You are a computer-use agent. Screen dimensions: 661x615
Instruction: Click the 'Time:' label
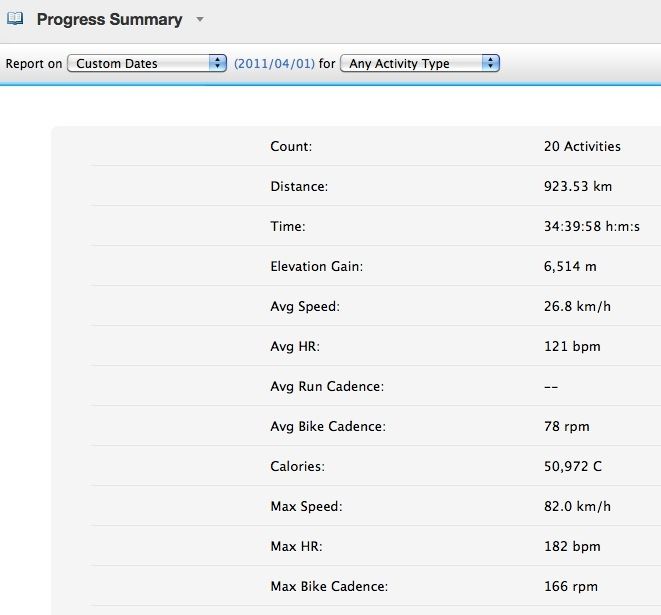[x=288, y=226]
